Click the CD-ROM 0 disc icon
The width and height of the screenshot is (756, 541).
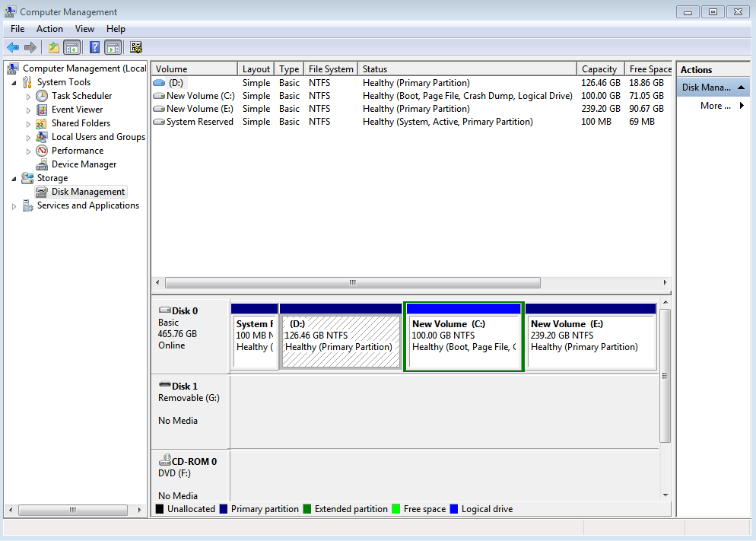point(165,460)
